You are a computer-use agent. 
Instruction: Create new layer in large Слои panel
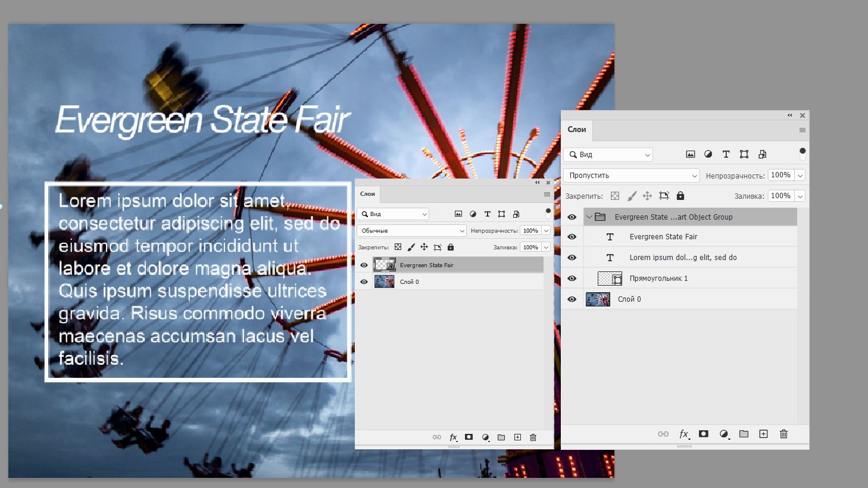click(x=763, y=434)
